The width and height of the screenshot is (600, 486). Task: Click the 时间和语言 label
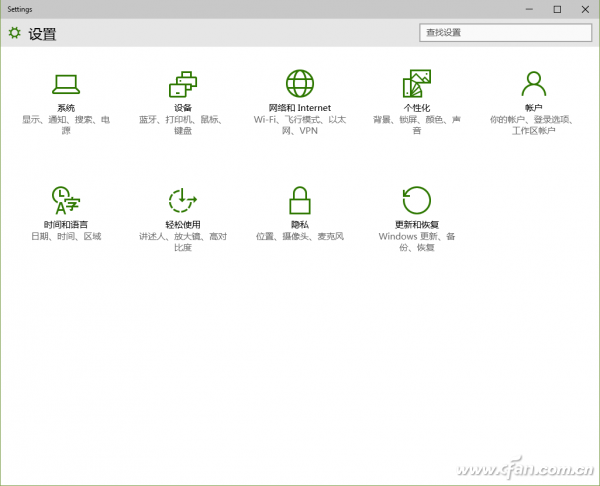point(66,225)
